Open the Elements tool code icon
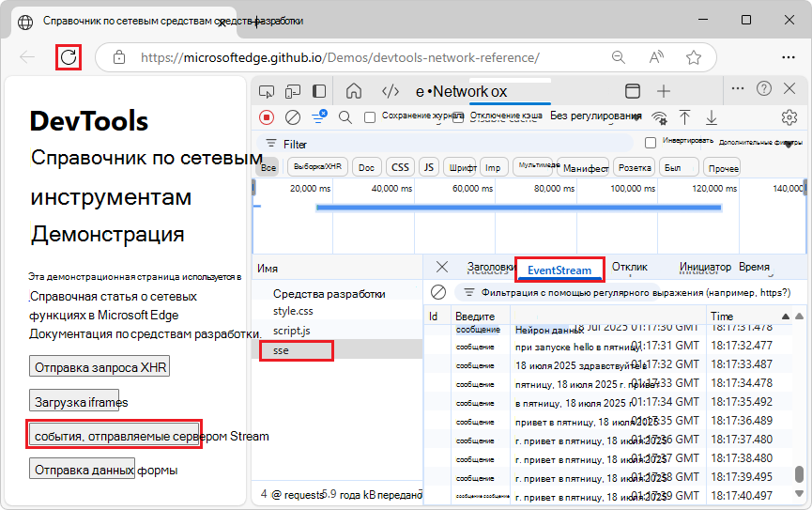812x510 pixels. point(390,92)
